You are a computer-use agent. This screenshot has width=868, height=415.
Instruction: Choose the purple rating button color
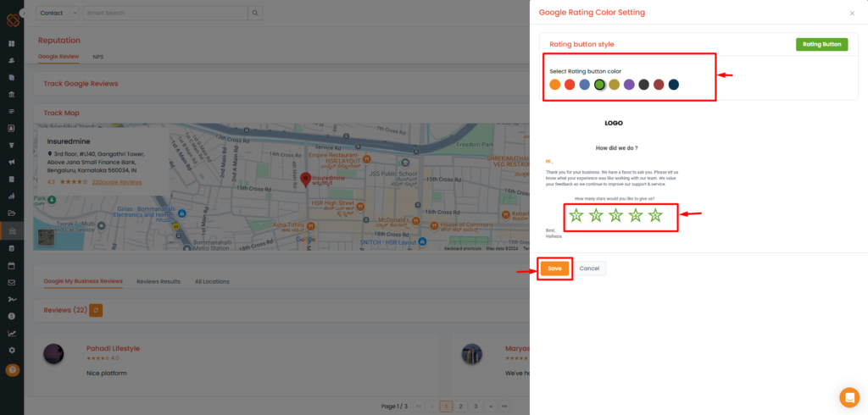[x=629, y=85]
